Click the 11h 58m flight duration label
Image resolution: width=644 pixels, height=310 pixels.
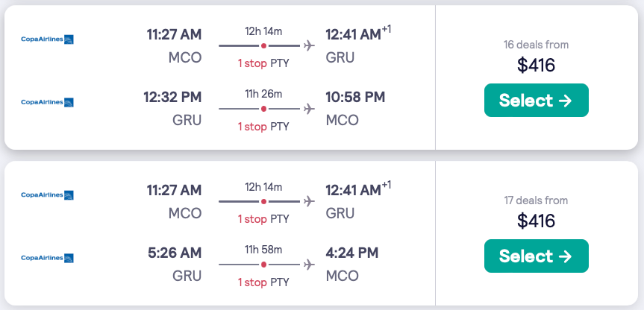(263, 250)
